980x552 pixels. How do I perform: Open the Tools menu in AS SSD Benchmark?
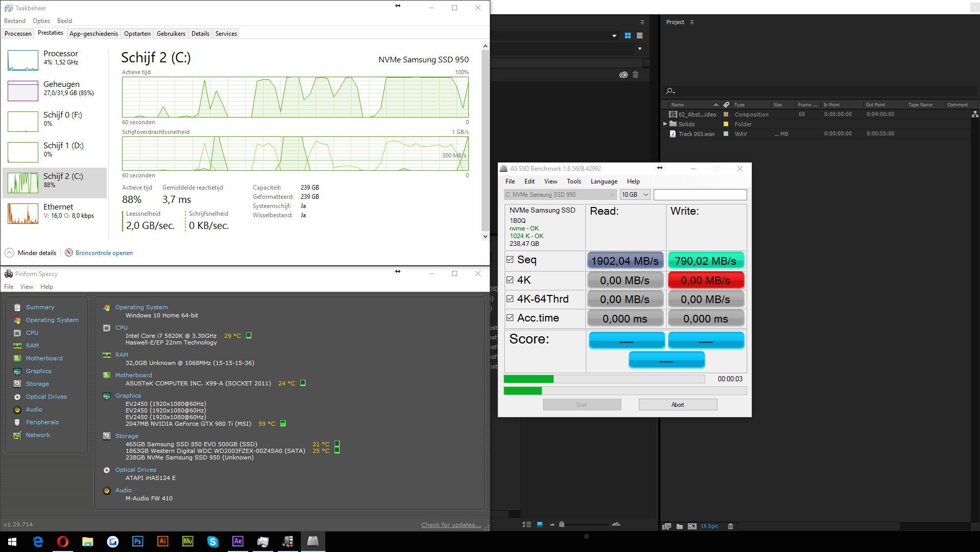pyautogui.click(x=574, y=181)
